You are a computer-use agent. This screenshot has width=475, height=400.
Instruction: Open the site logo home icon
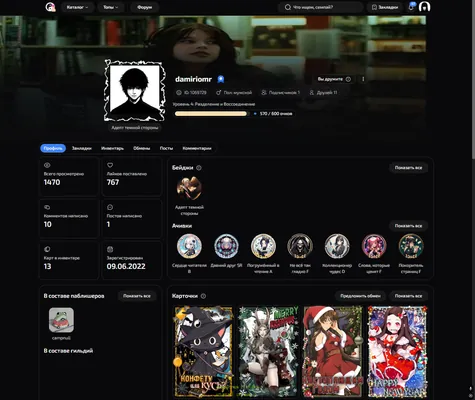tap(50, 7)
